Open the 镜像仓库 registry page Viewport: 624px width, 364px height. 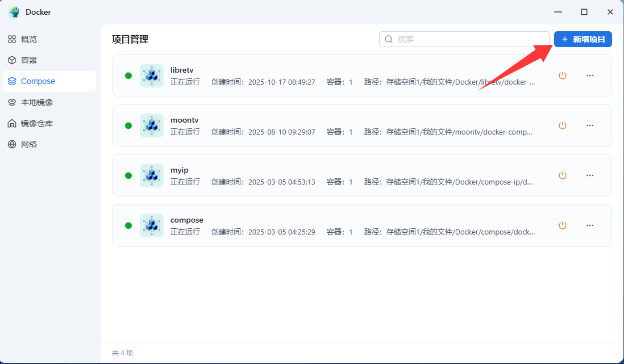click(49, 123)
